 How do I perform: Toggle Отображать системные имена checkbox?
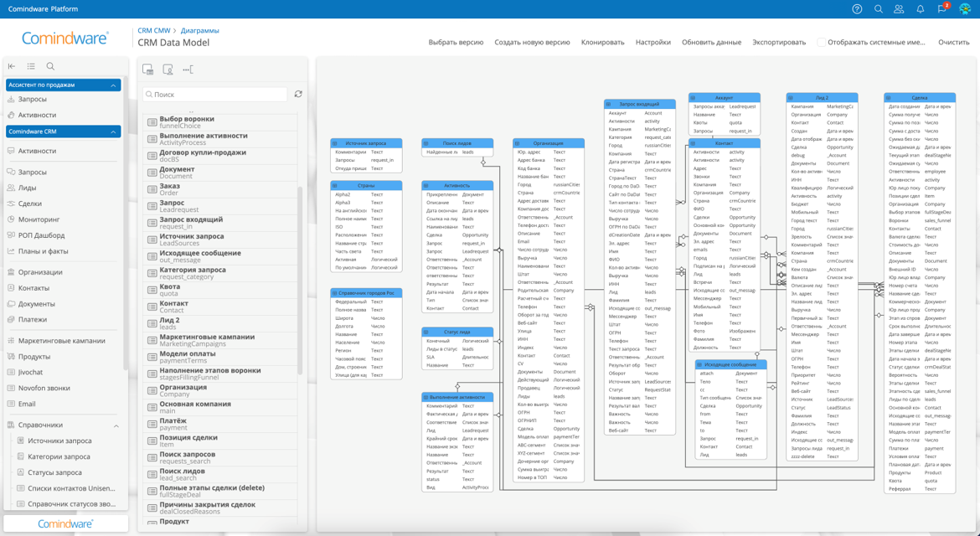coord(821,43)
